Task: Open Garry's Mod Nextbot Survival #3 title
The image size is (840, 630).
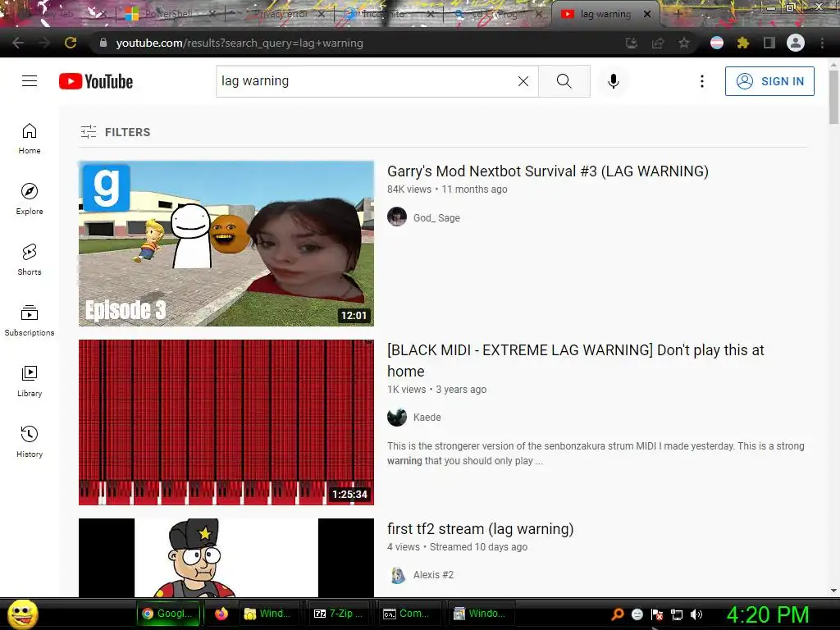Action: click(x=547, y=171)
